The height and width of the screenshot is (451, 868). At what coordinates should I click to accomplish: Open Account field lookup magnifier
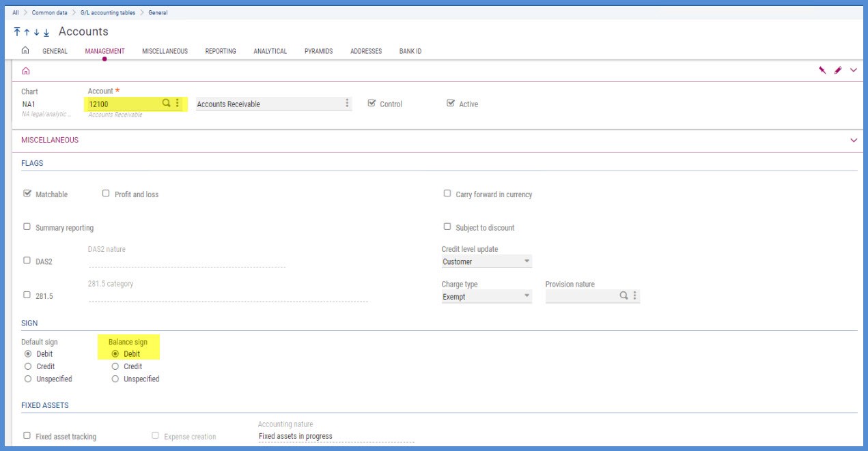(166, 103)
